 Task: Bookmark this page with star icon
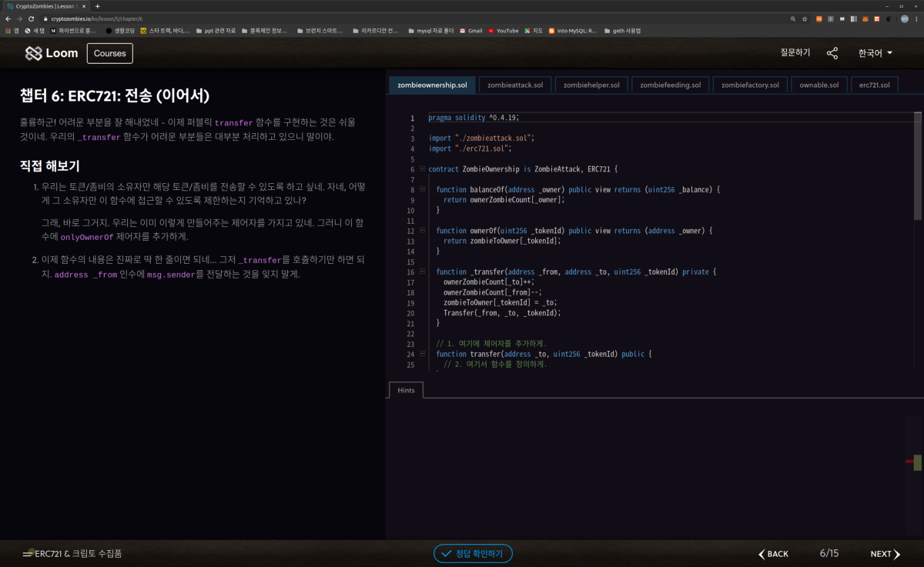click(805, 18)
